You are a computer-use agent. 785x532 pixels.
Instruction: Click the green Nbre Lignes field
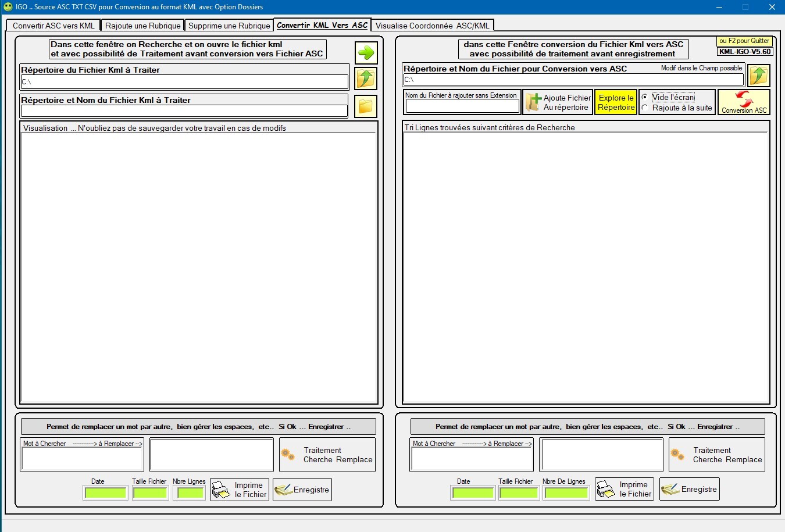click(190, 493)
